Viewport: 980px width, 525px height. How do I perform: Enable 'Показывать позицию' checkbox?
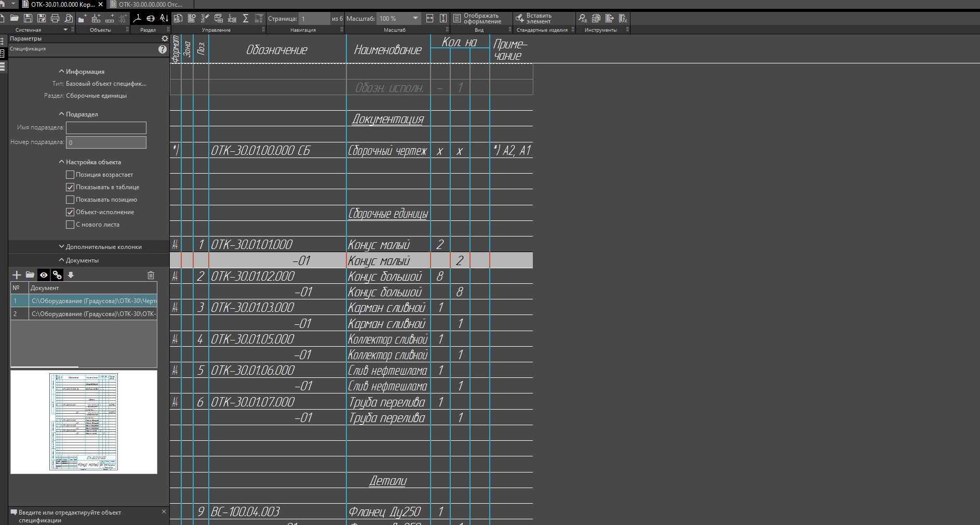pyautogui.click(x=70, y=200)
